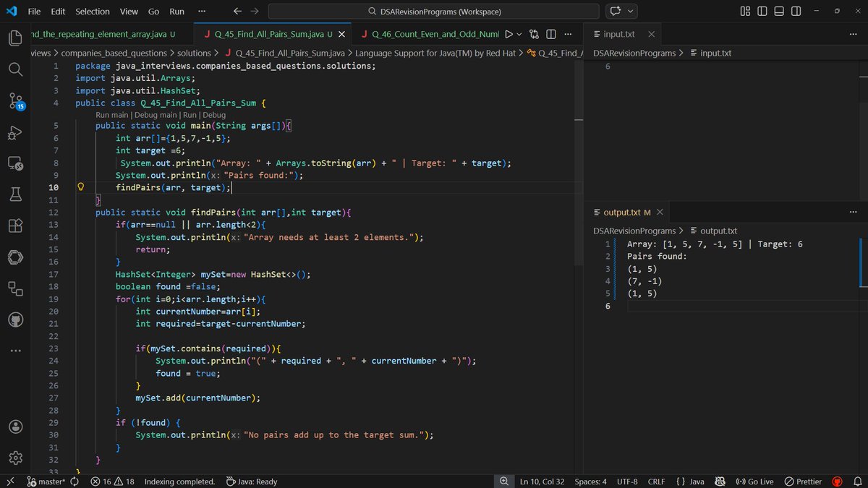Go back with the navigation arrow
The image size is (868, 488).
[x=237, y=12]
